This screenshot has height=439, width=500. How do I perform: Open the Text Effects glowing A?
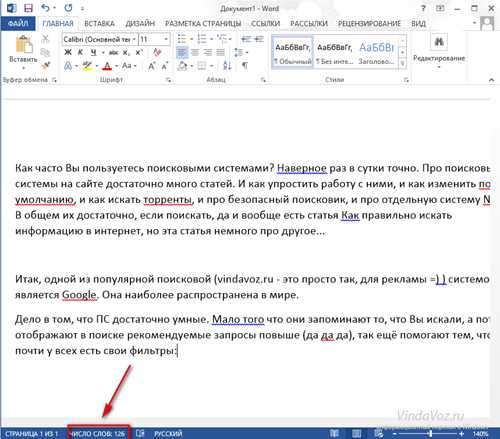point(68,66)
